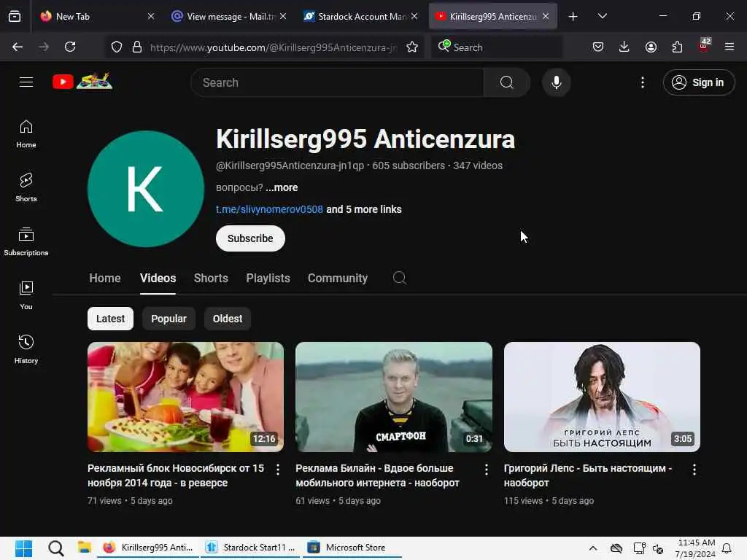The height and width of the screenshot is (560, 747).
Task: Open the Windows Start menu
Action: (23, 548)
